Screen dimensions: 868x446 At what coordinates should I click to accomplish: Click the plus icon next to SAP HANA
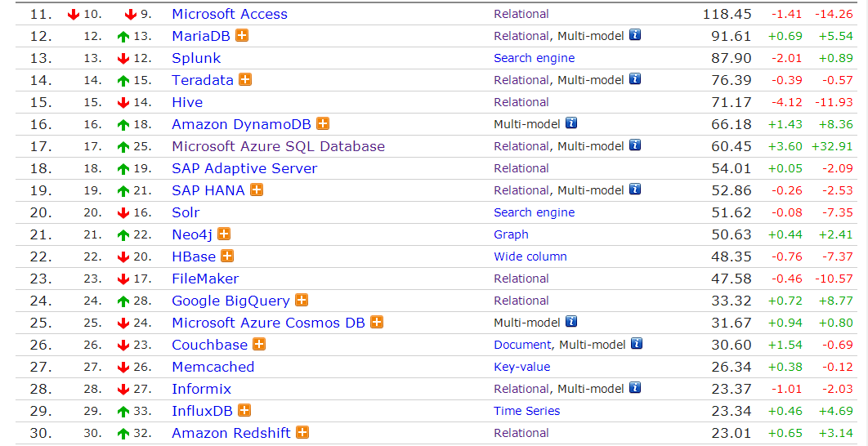click(x=257, y=190)
